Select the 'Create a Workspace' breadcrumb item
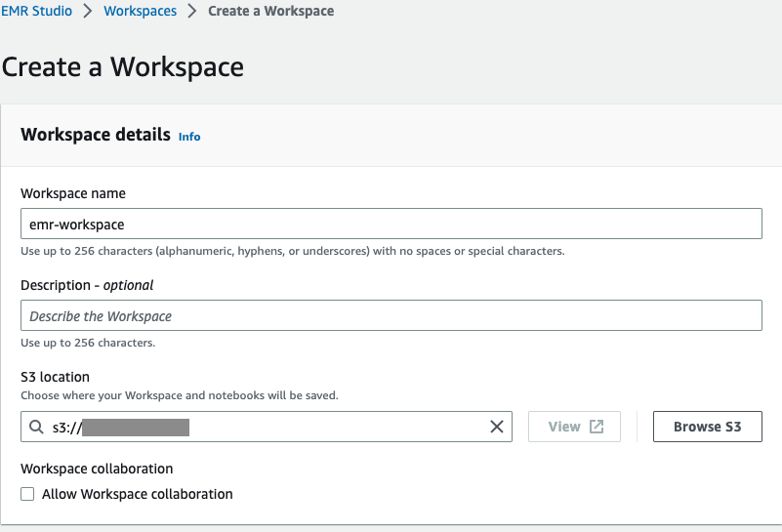 click(x=270, y=12)
